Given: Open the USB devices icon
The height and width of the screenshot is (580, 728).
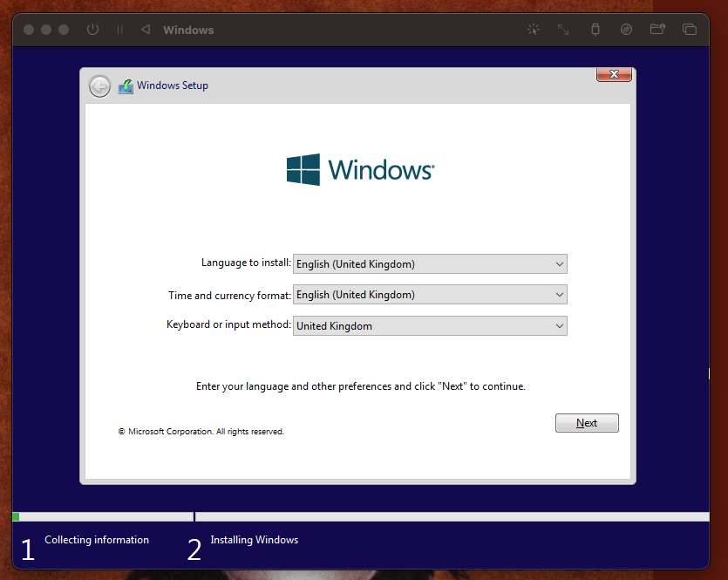Looking at the screenshot, I should pyautogui.click(x=595, y=30).
